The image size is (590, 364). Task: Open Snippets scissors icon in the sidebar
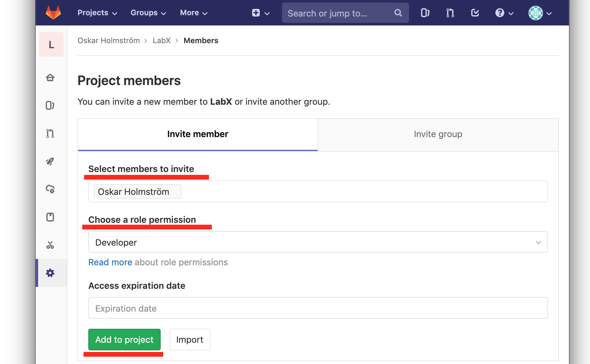50,245
